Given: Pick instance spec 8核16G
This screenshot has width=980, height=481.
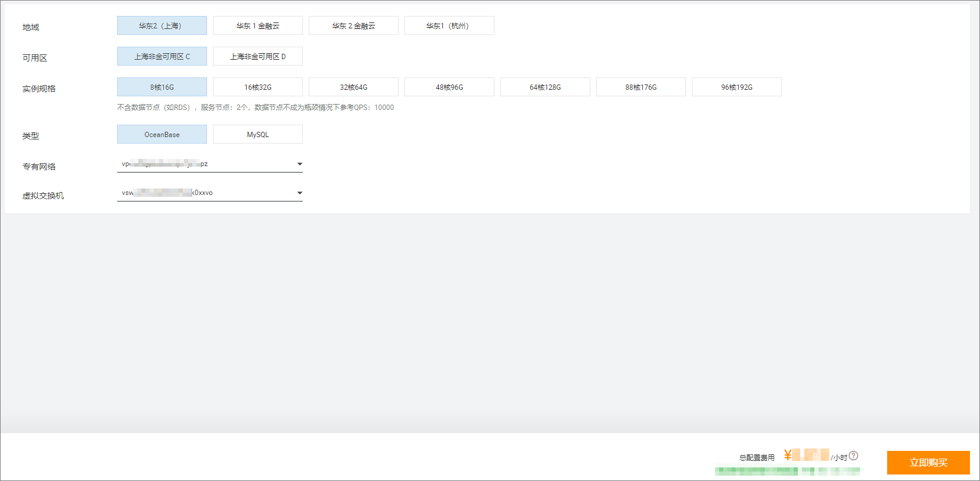Looking at the screenshot, I should 162,87.
